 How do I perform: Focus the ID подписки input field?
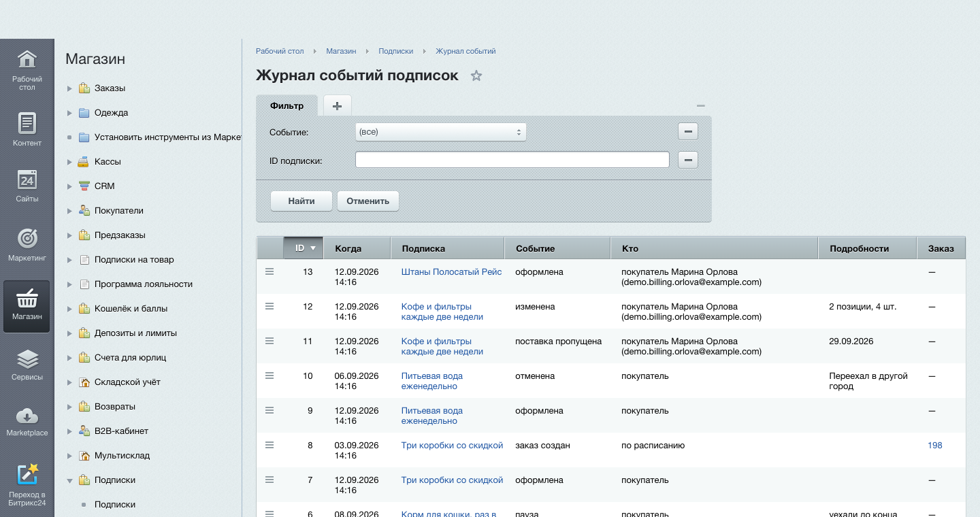[512, 160]
